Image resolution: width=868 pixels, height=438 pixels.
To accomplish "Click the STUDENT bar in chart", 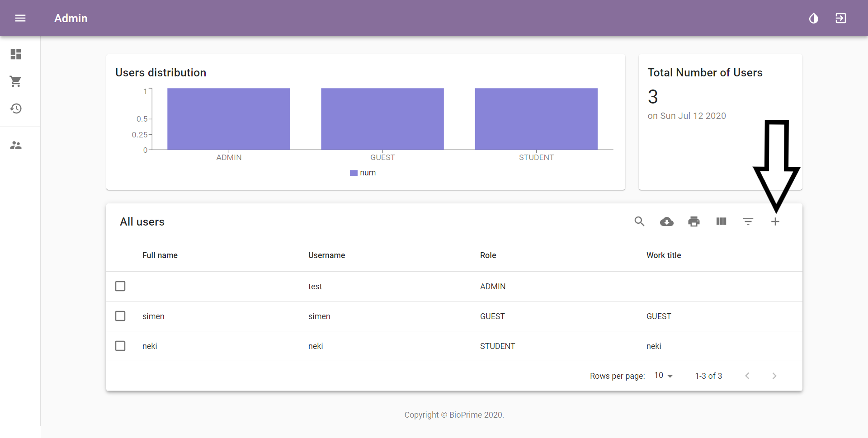I will point(536,119).
